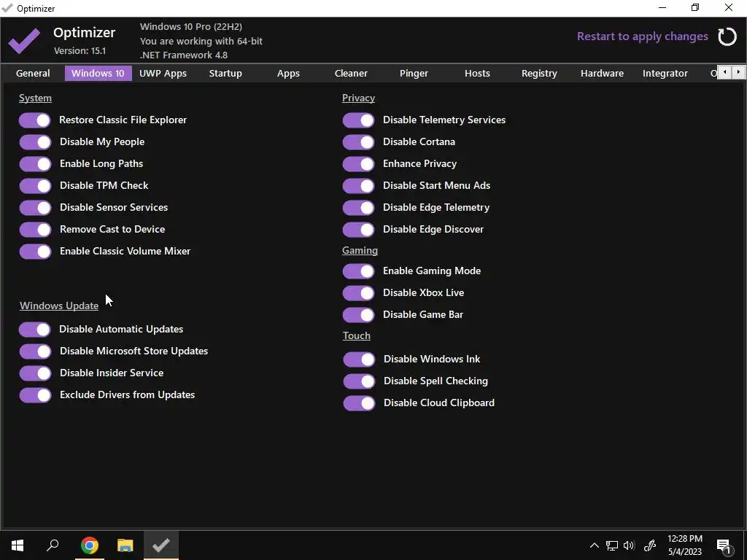This screenshot has height=560, width=747.
Task: Open the Integrator tab
Action: (x=665, y=74)
